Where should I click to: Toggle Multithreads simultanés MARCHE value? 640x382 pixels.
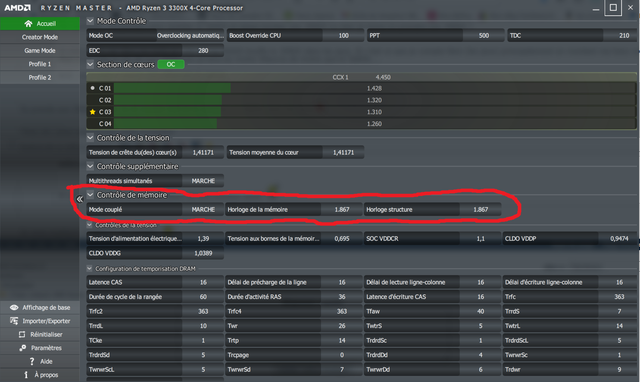203,181
